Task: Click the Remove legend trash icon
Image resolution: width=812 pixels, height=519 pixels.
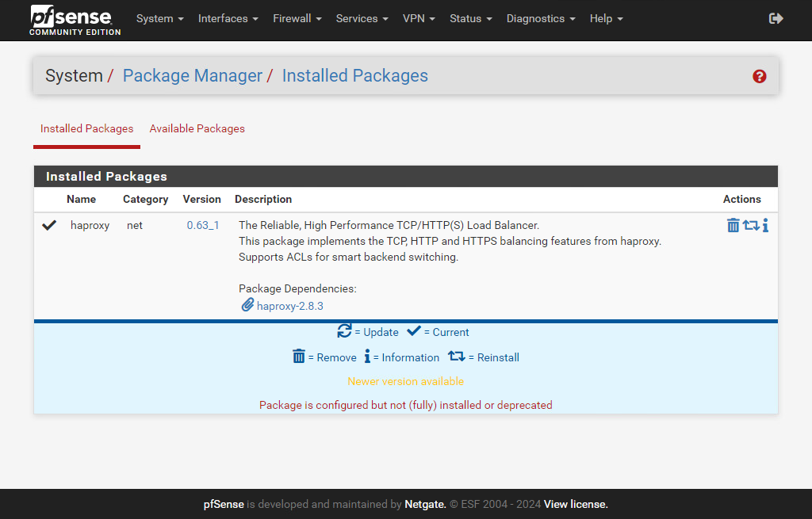Action: [299, 356]
